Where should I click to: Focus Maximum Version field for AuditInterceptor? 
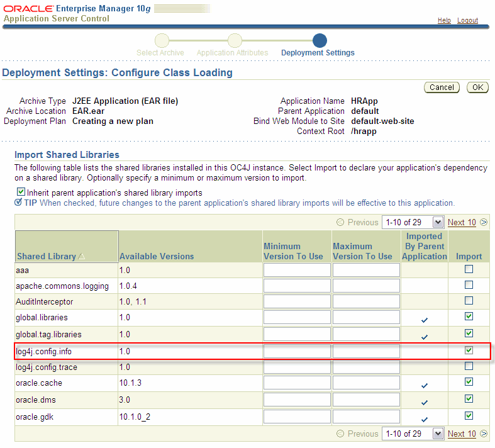[x=366, y=301]
